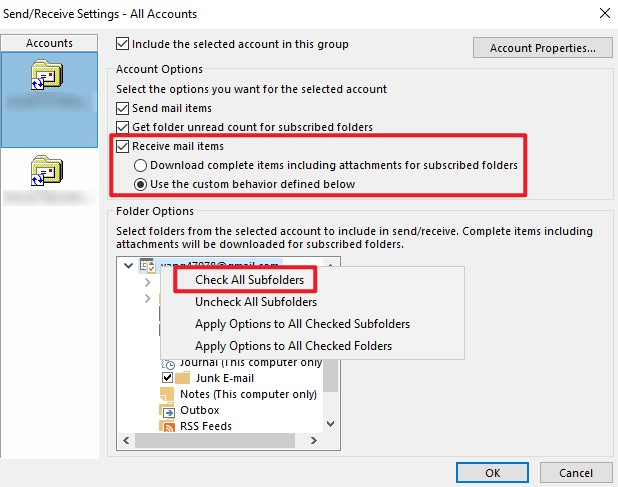Close the Send/Receive Settings dialog
The image size is (618, 487).
[x=605, y=13]
